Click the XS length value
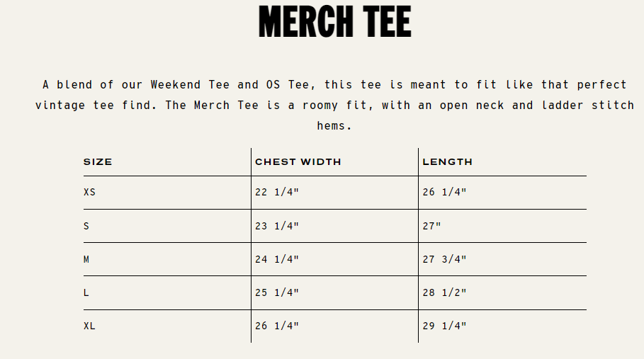Viewport: 644px width, 359px height. click(x=444, y=192)
